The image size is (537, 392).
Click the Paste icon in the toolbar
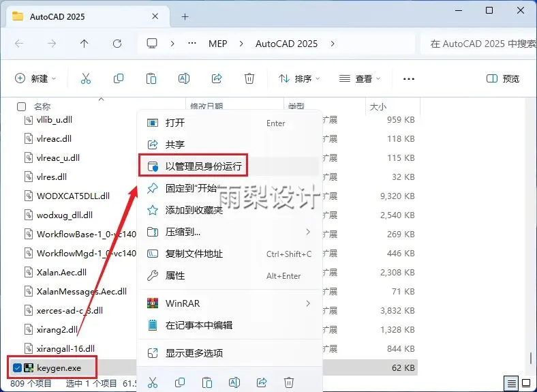(151, 78)
